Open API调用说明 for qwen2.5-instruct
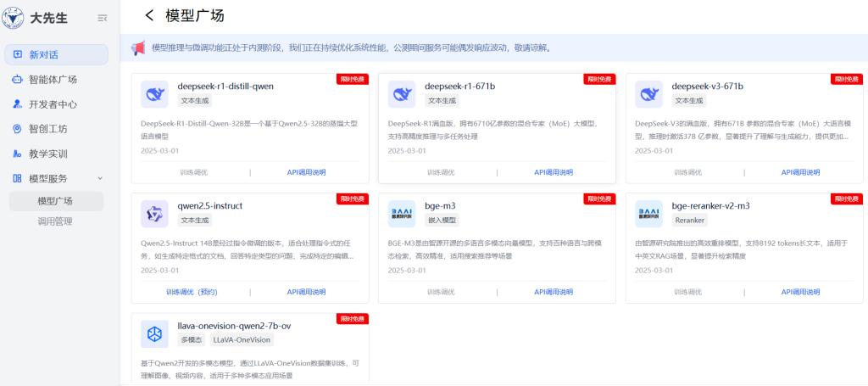The width and height of the screenshot is (868, 386). [306, 292]
